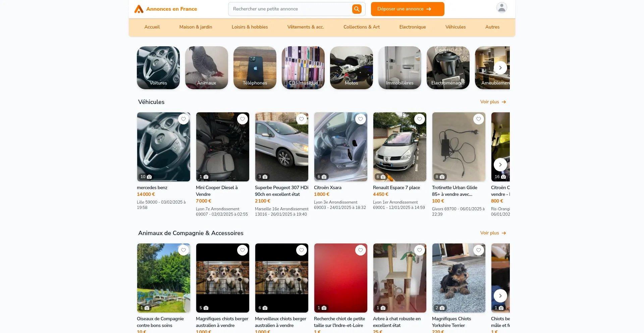This screenshot has height=333, width=644.
Task: Open the Arbre à chat robuste title
Action: [397, 322]
